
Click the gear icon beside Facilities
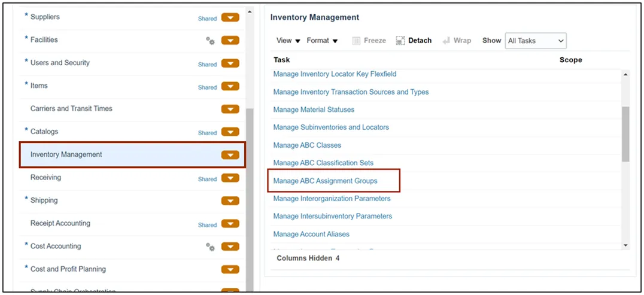pos(210,41)
